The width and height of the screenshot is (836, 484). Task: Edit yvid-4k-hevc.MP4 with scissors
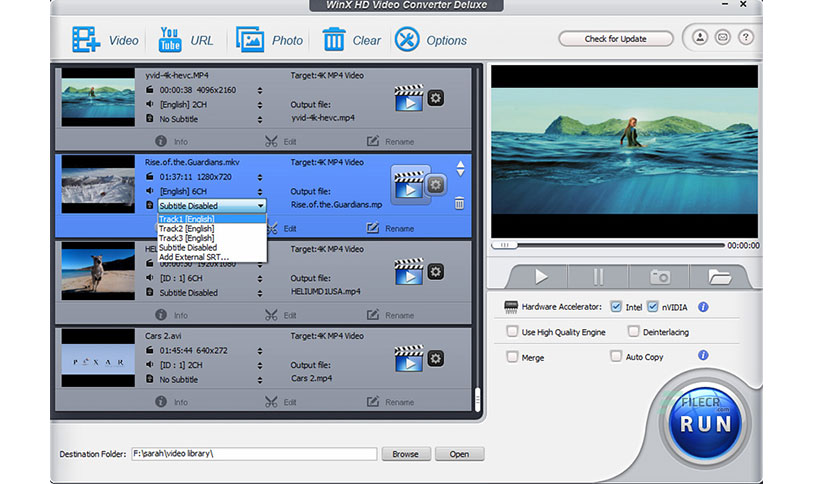[280, 141]
